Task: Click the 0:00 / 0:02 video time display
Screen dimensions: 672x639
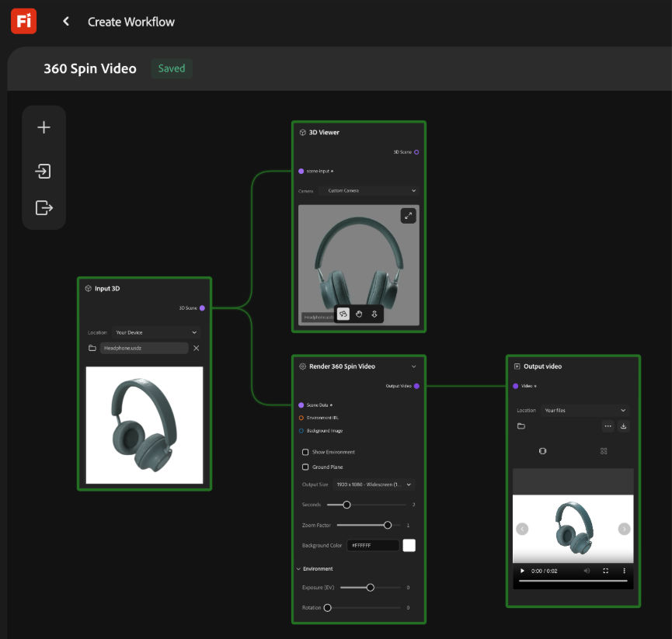Action: click(545, 571)
